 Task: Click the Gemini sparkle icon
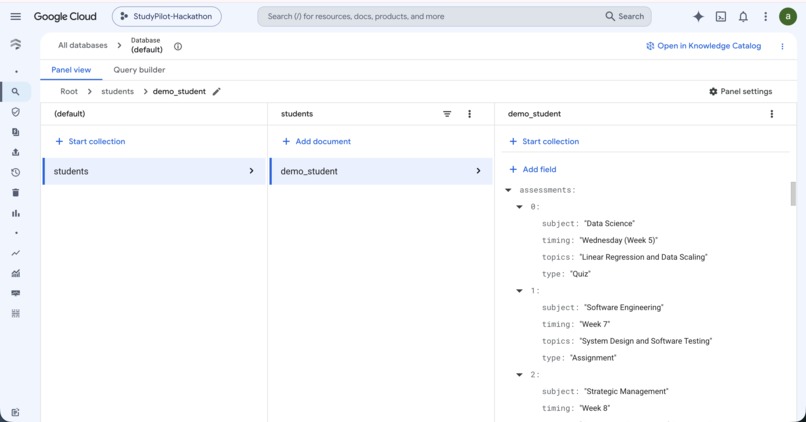click(698, 16)
